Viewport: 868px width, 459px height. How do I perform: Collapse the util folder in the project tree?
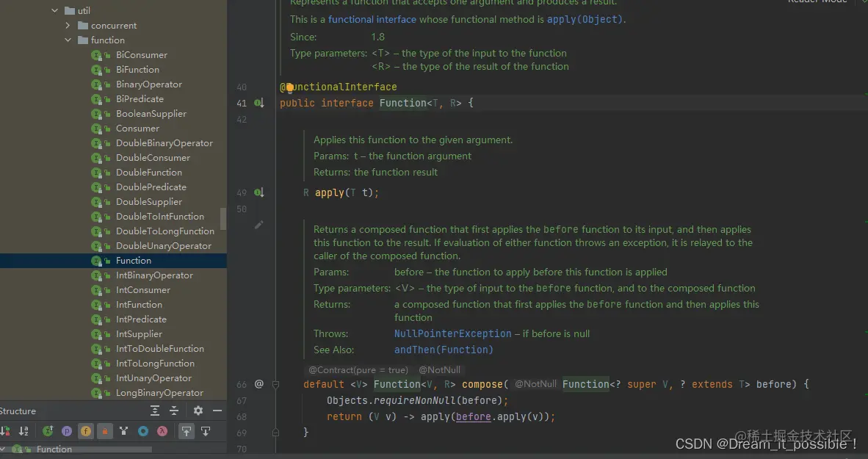(x=54, y=10)
